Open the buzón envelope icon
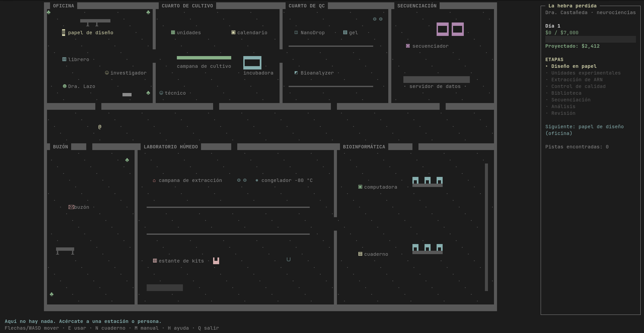This screenshot has height=333, width=644. coord(71,207)
